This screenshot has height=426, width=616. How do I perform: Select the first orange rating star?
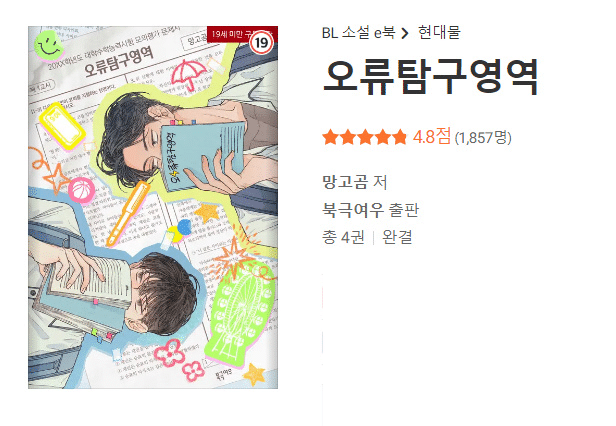330,137
